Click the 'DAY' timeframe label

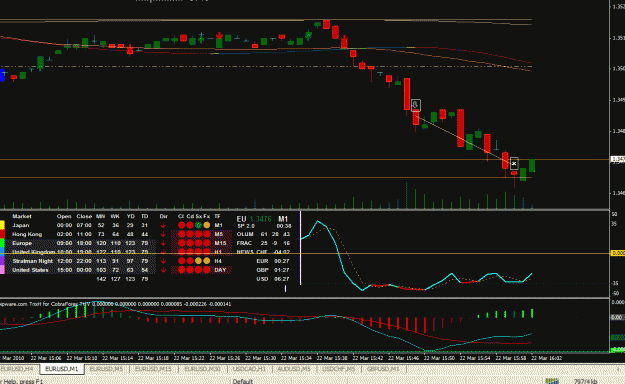pyautogui.click(x=220, y=270)
